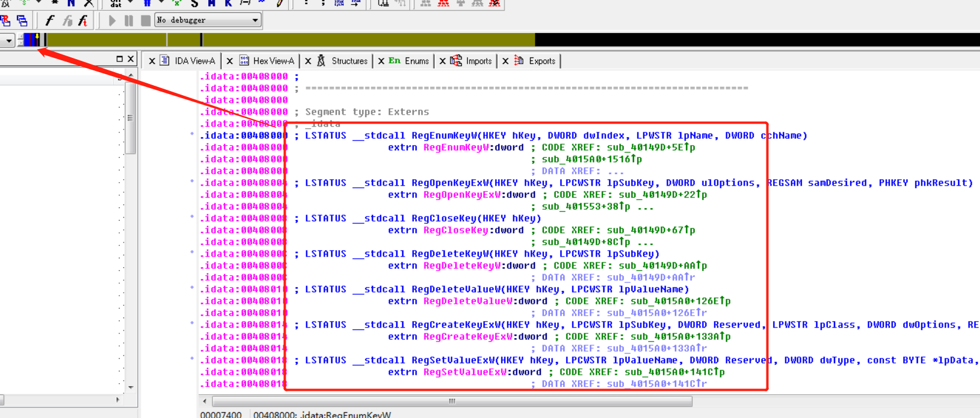Start the debugger with the play button

112,21
